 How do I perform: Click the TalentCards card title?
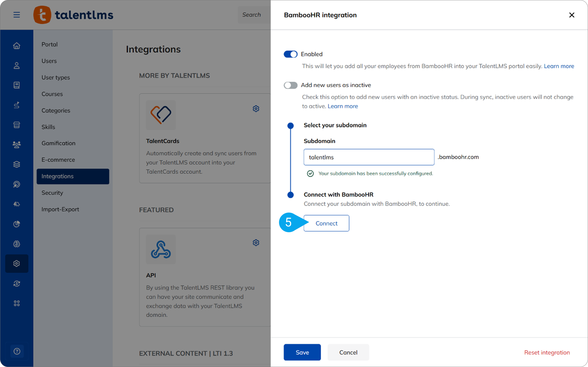(x=162, y=141)
